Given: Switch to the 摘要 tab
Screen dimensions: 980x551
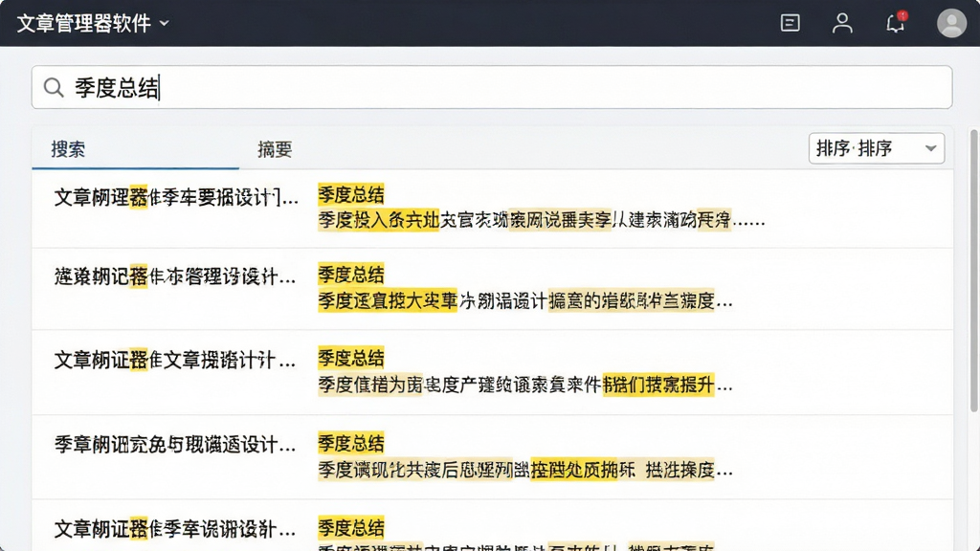Looking at the screenshot, I should click(275, 149).
